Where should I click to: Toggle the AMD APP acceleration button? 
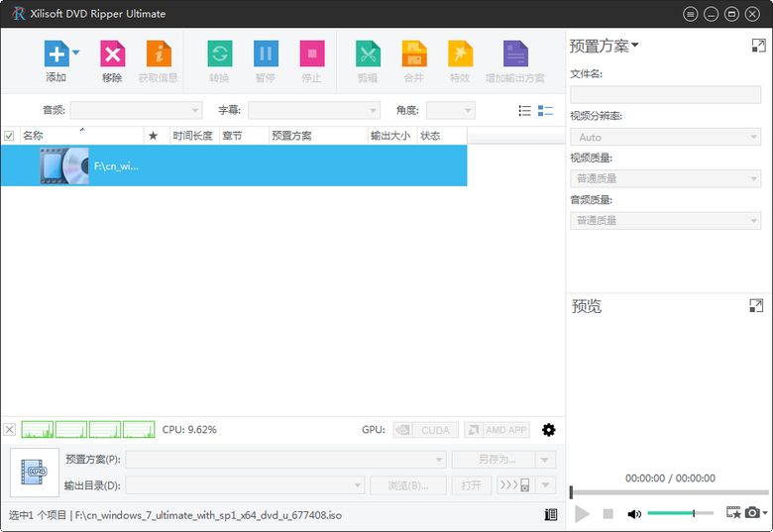tap(497, 430)
